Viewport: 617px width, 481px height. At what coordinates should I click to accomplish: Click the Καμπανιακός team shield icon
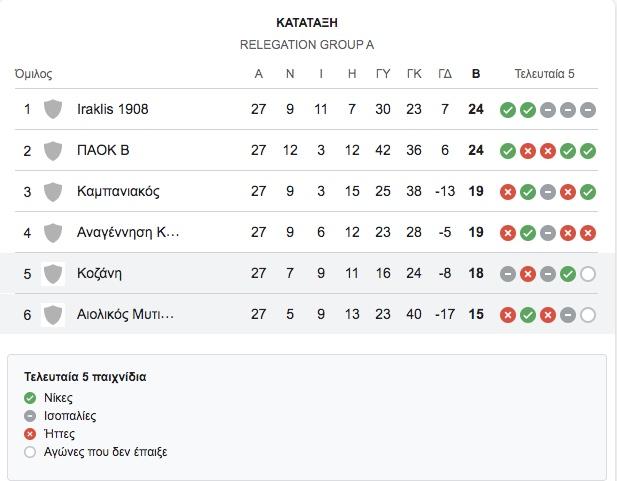(x=53, y=192)
